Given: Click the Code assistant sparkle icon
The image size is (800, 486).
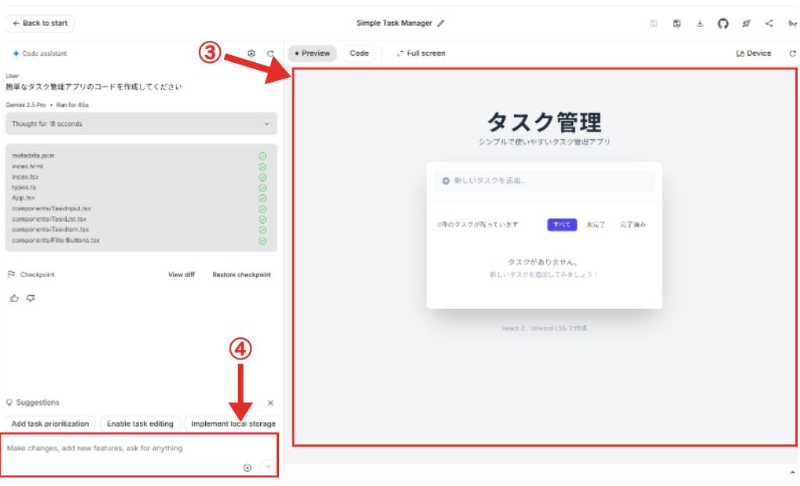Looking at the screenshot, I should pyautogui.click(x=16, y=54).
